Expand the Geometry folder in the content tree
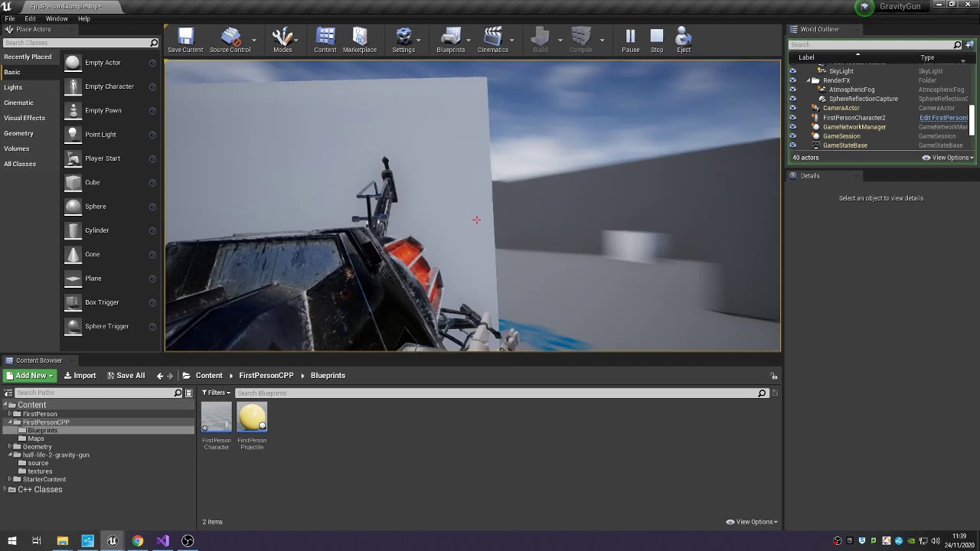The width and height of the screenshot is (980, 551). 9,447
